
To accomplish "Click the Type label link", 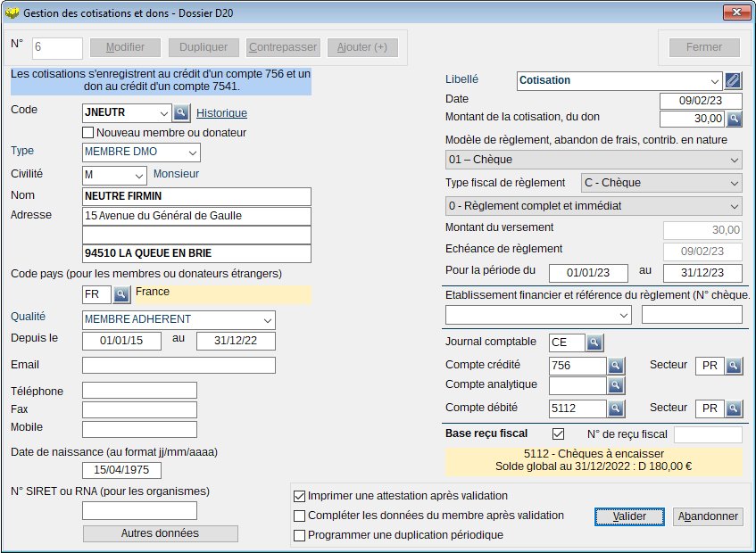I will click(x=22, y=151).
